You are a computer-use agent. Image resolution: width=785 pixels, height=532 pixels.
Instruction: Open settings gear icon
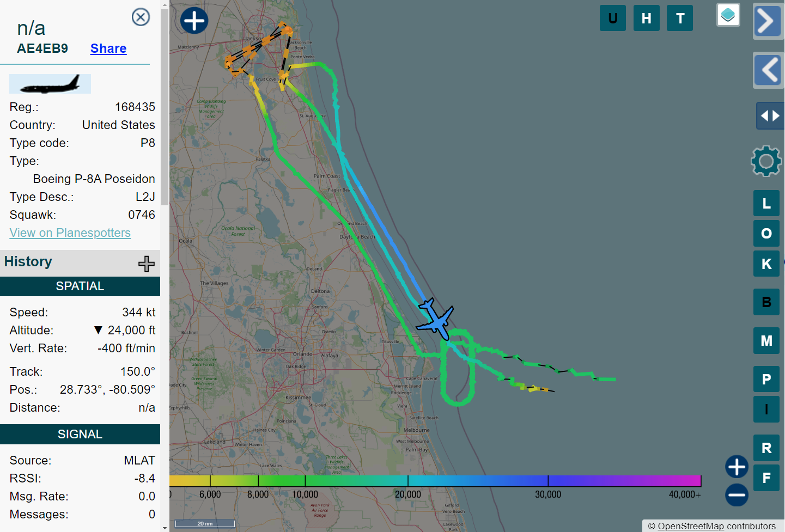pos(766,161)
